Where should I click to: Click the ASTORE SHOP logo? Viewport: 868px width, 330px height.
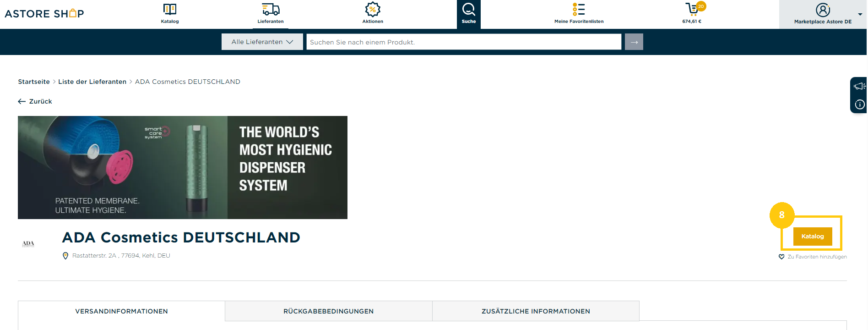coord(44,14)
